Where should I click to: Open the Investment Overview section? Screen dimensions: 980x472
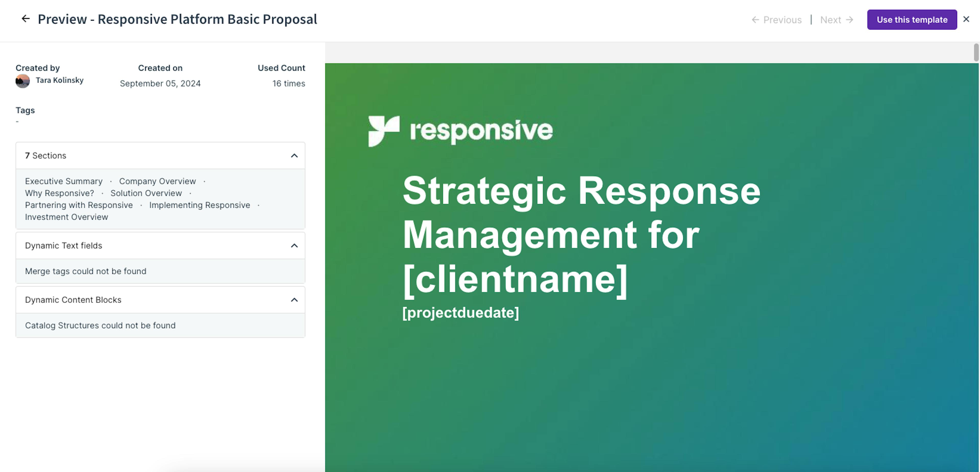66,217
